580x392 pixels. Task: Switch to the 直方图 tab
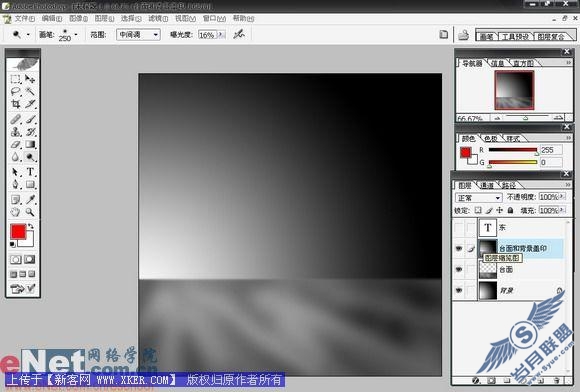[x=523, y=63]
